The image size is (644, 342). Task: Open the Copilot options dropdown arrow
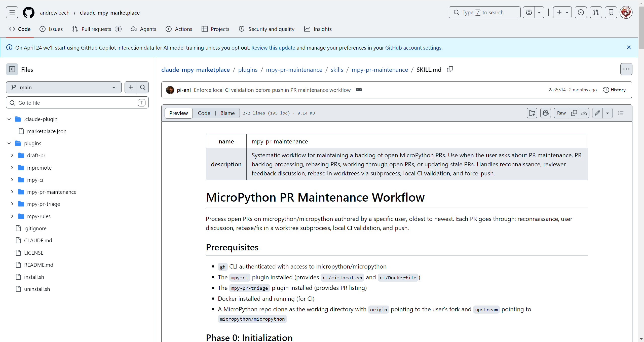coord(539,12)
